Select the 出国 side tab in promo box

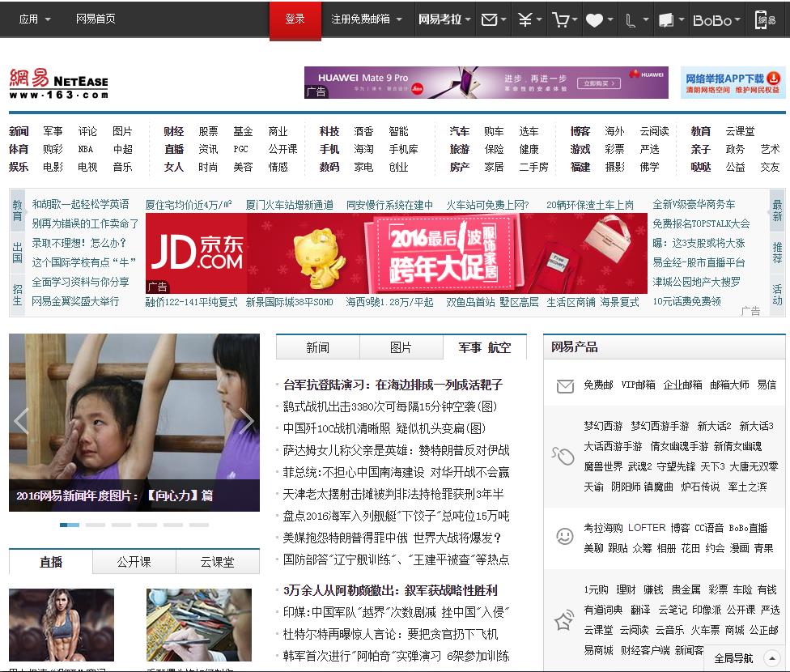(x=18, y=252)
